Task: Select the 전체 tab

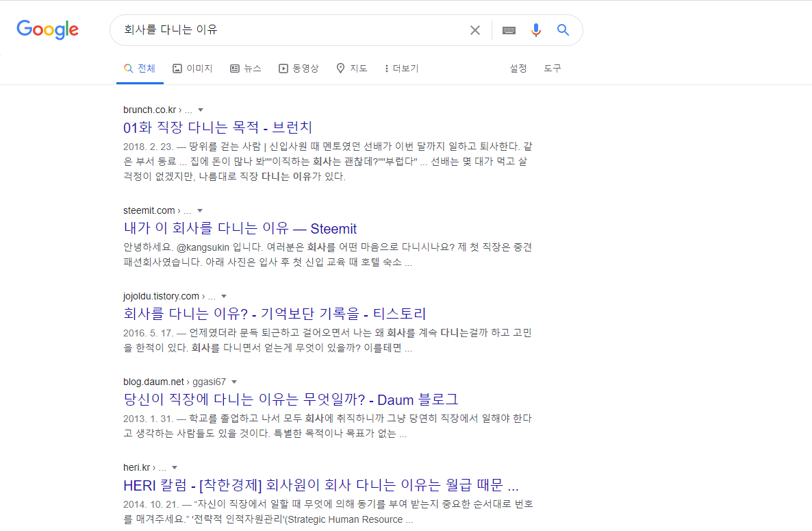Action: tap(140, 69)
